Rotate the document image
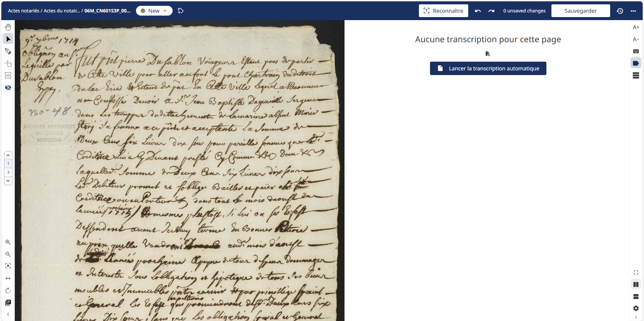Image resolution: width=644 pixels, height=321 pixels. (8, 291)
